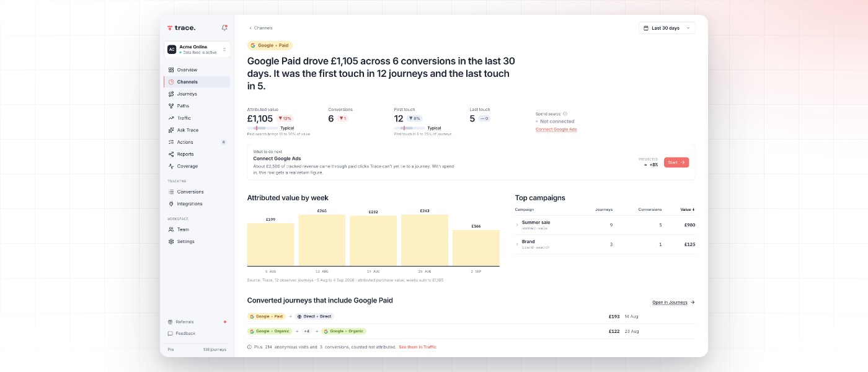Sort campaigns by Value column
The height and width of the screenshot is (372, 868).
point(688,210)
